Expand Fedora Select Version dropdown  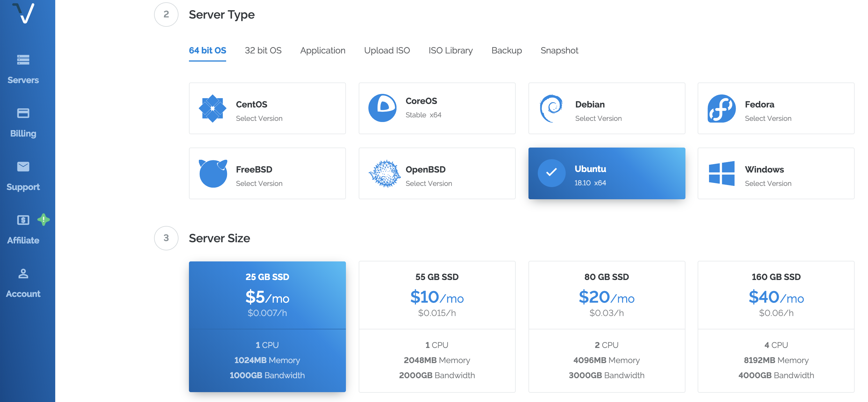click(x=768, y=119)
